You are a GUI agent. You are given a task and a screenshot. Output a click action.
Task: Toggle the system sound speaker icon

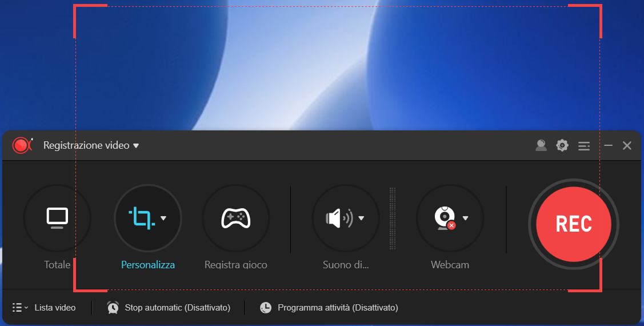click(339, 218)
